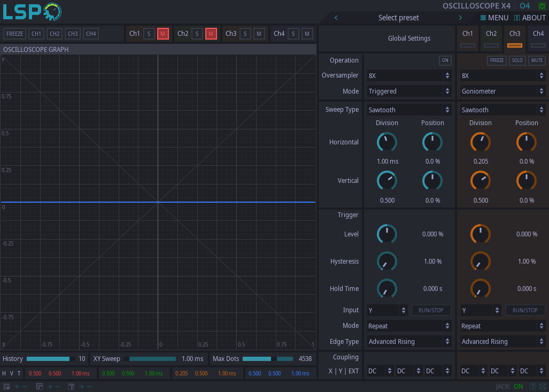Image resolution: width=549 pixels, height=392 pixels.
Task: Open the Oversampler 8X dropdown
Action: 409,75
